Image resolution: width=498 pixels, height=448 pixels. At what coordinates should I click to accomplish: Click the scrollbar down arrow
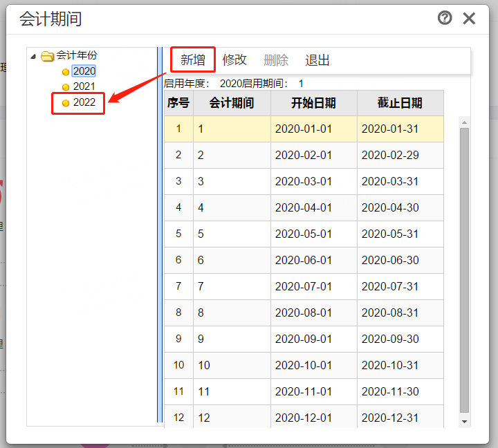coord(464,421)
